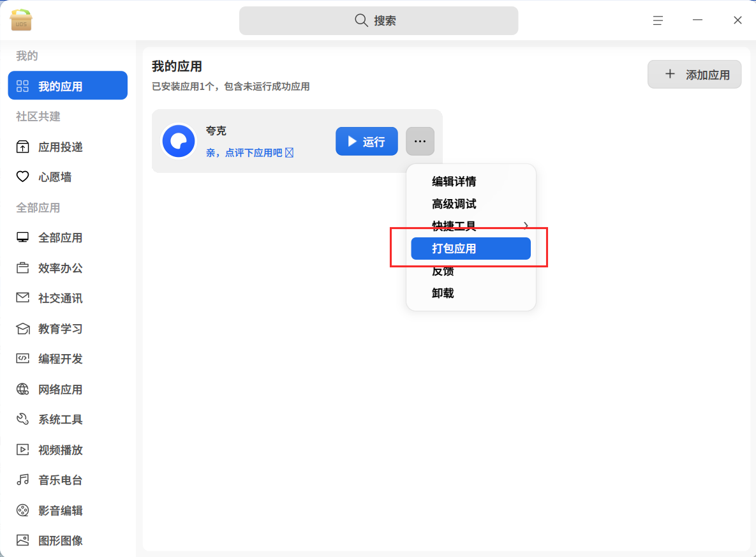This screenshot has height=557, width=756.
Task: Click the 夸克 app name text
Action: [216, 131]
